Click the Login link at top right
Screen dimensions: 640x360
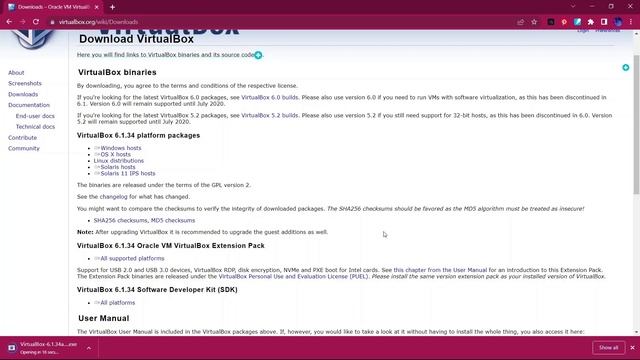pos(583,31)
